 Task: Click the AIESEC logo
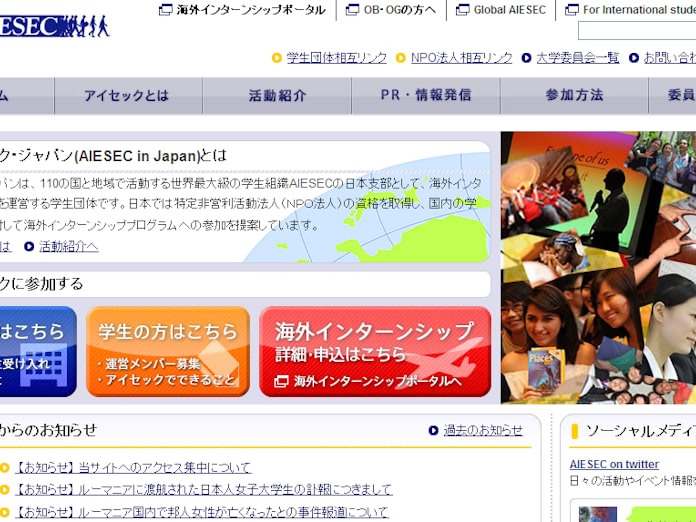(x=54, y=26)
